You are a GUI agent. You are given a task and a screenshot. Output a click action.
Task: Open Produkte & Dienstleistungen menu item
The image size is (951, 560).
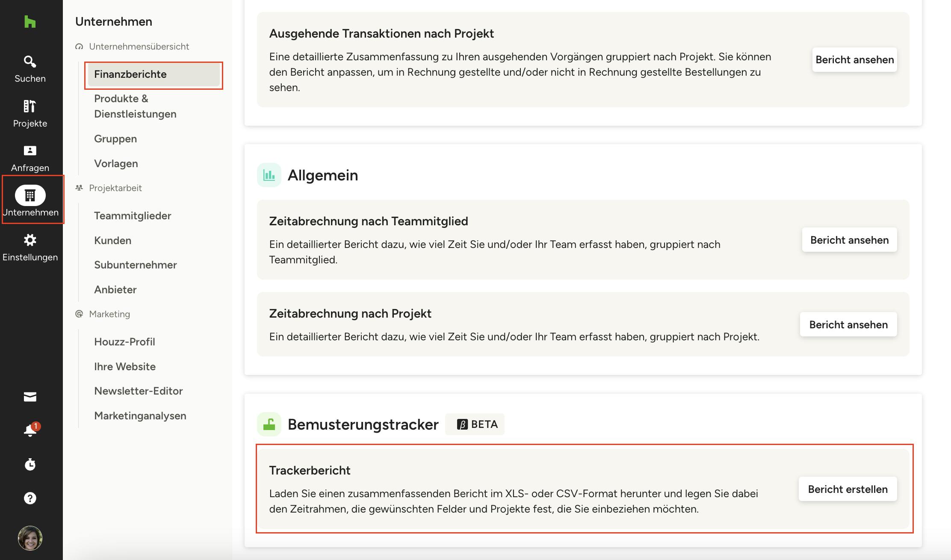pyautogui.click(x=135, y=106)
